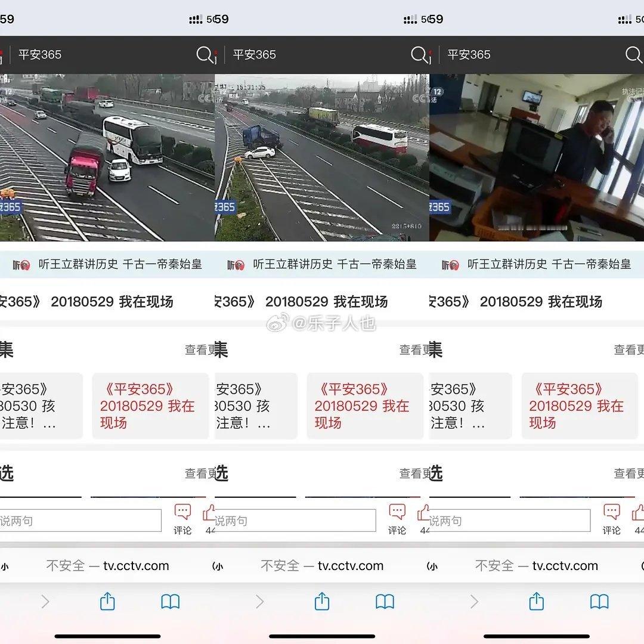This screenshot has height=644, width=644.
Task: Open the 0530 孩 注意 episode card in the left screenshot
Action: tap(41, 406)
